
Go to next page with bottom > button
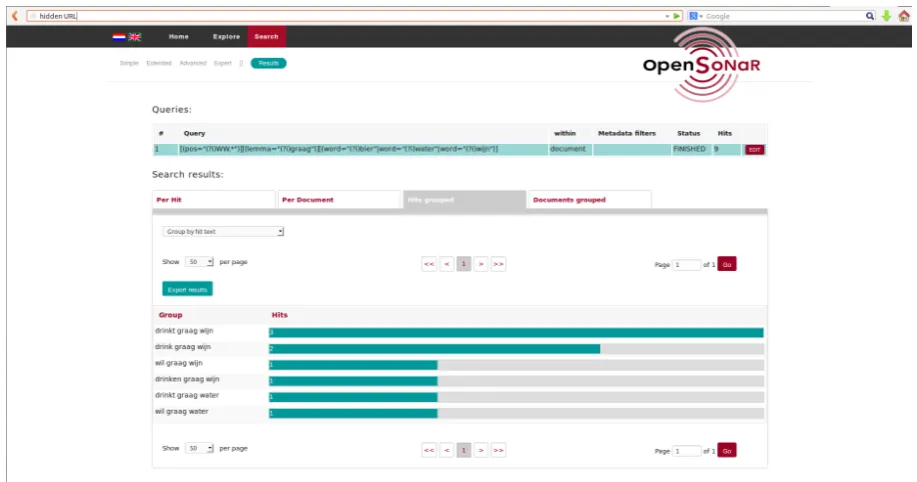tap(481, 450)
